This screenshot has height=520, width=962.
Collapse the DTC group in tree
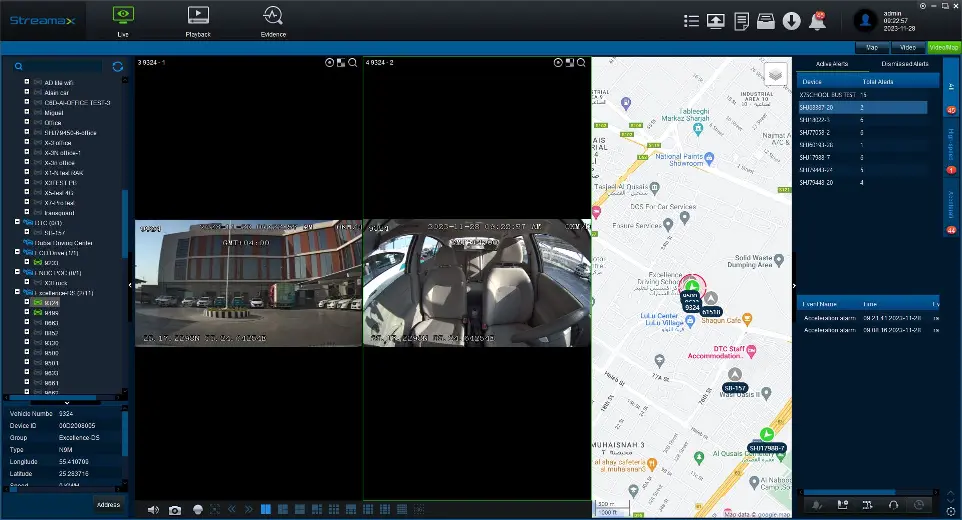[18, 222]
